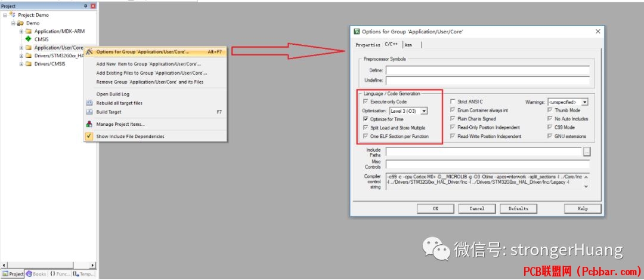Click the CMSIS green diamond component icon
The image size is (644, 280).
coord(28,39)
